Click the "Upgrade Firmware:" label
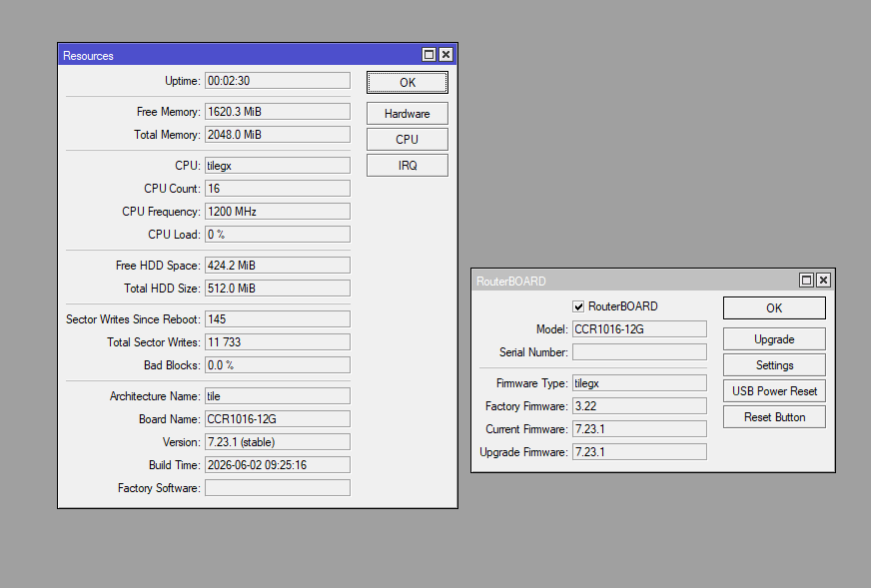The width and height of the screenshot is (871, 588). point(523,452)
